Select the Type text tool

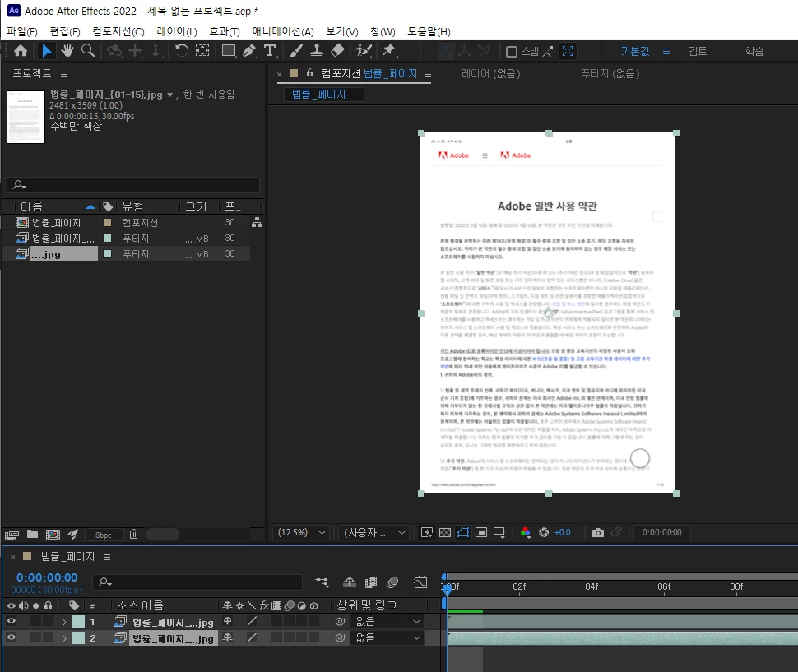coord(270,51)
